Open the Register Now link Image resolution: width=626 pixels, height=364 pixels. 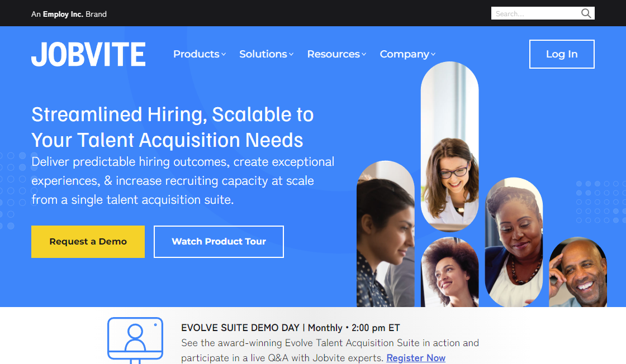[415, 357]
